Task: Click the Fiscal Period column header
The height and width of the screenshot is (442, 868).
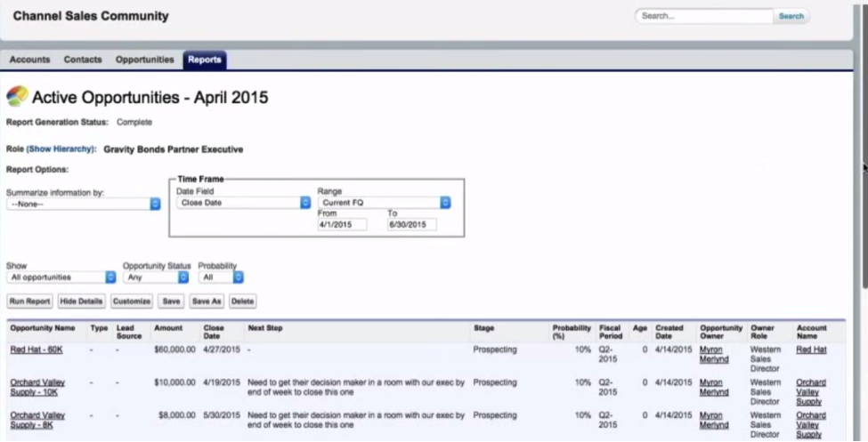Action: click(611, 332)
